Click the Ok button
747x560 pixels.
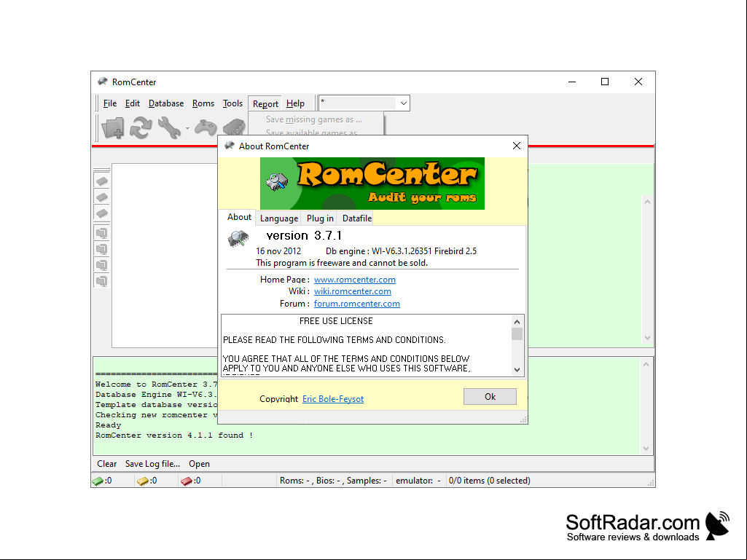[490, 397]
